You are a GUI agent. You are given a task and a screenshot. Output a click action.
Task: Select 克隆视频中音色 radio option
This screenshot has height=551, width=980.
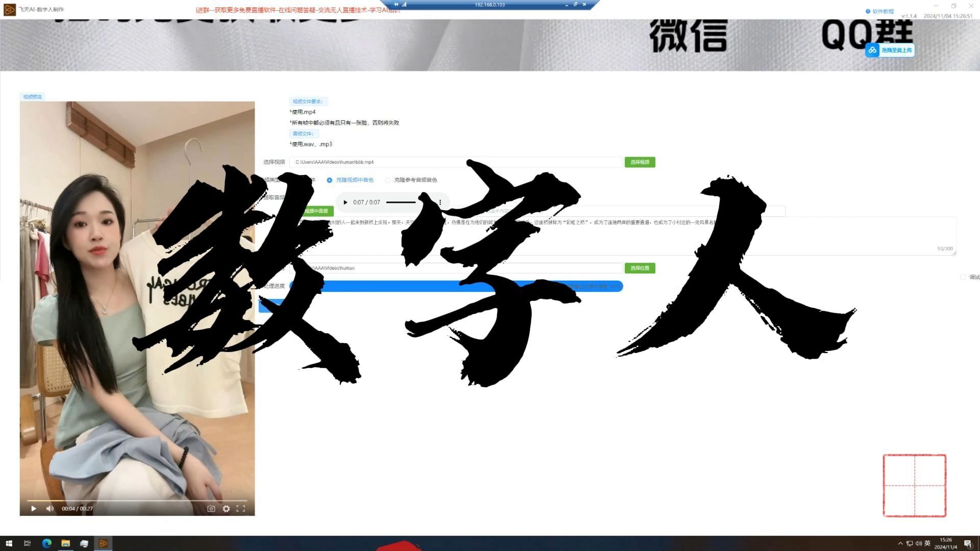point(350,180)
